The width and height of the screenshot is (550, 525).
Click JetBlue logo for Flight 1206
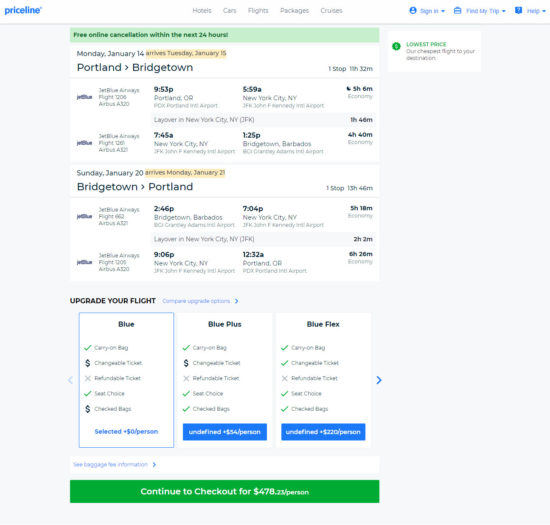pyautogui.click(x=84, y=97)
